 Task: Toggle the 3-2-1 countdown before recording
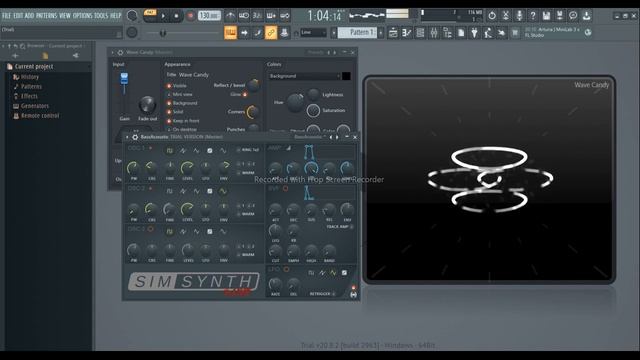pos(258,16)
